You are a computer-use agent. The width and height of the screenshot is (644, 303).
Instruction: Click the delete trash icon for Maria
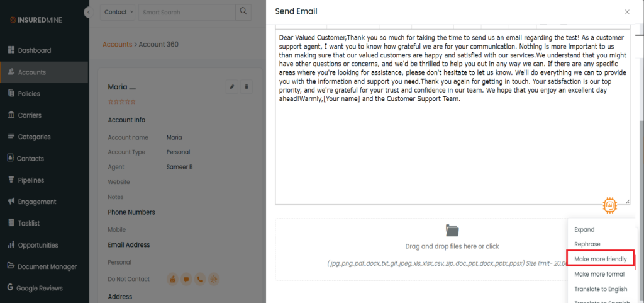(x=247, y=87)
